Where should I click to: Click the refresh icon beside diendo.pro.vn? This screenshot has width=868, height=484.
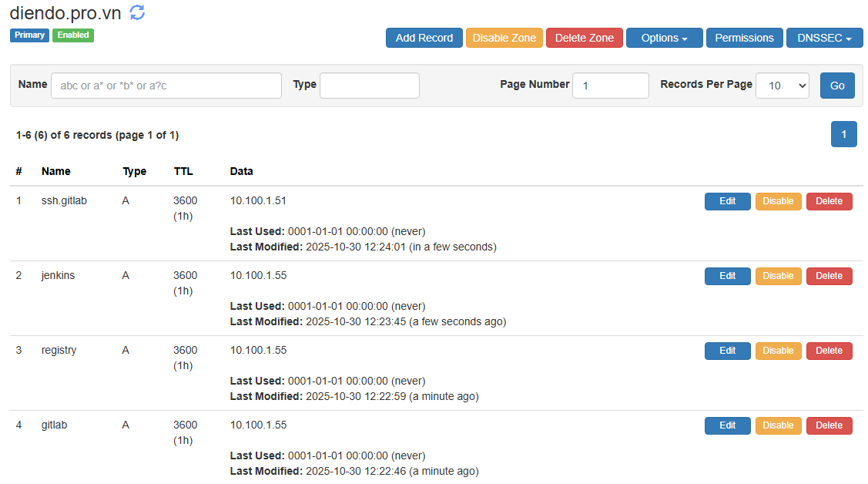(137, 12)
